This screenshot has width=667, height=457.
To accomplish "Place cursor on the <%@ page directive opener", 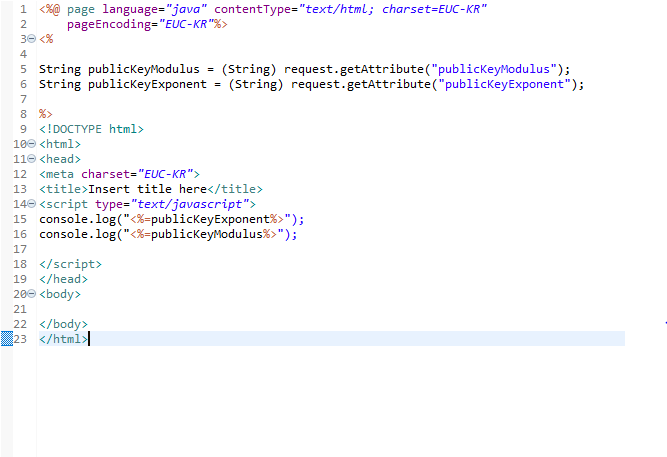I will (50, 9).
